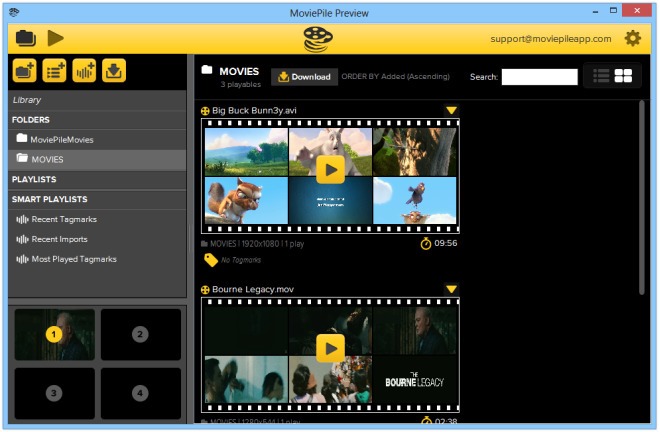Image resolution: width=660 pixels, height=432 pixels.
Task: Click the Big Buck Bunn3y.avi title
Action: 254,111
